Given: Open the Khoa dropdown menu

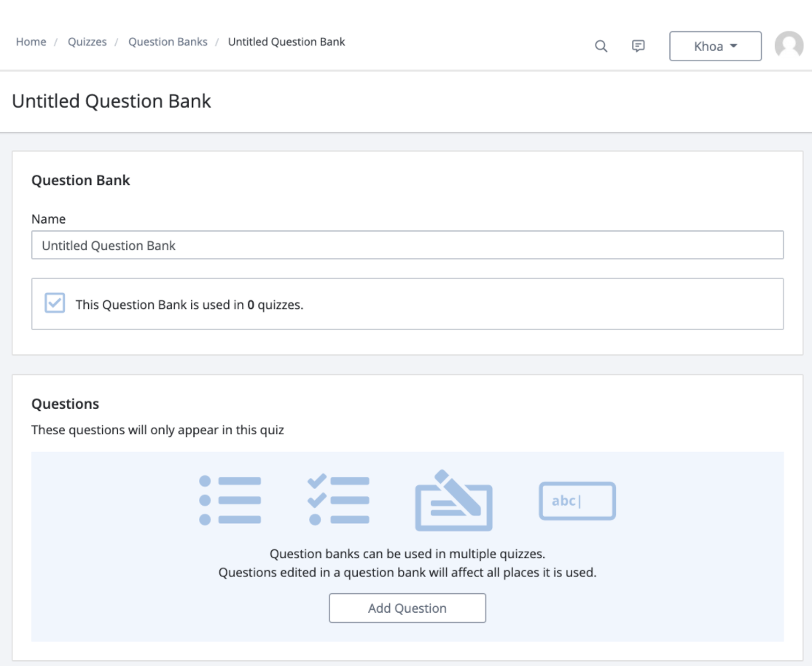Looking at the screenshot, I should pos(715,46).
